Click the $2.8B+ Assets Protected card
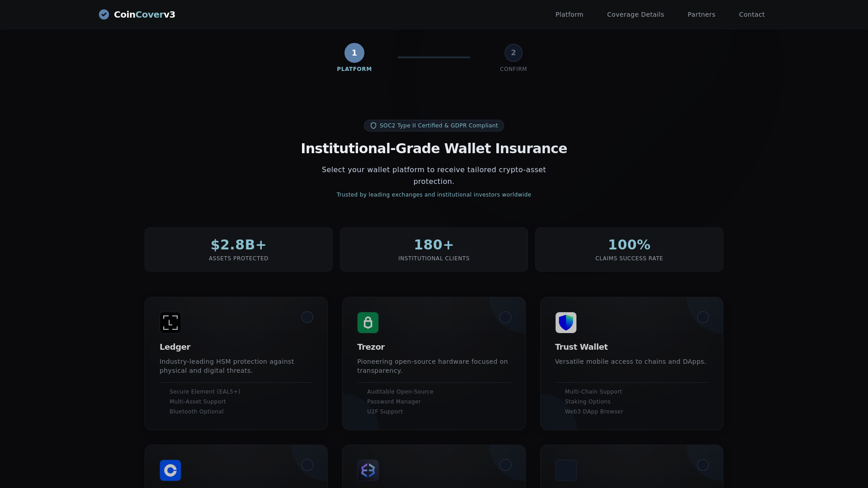 [239, 249]
